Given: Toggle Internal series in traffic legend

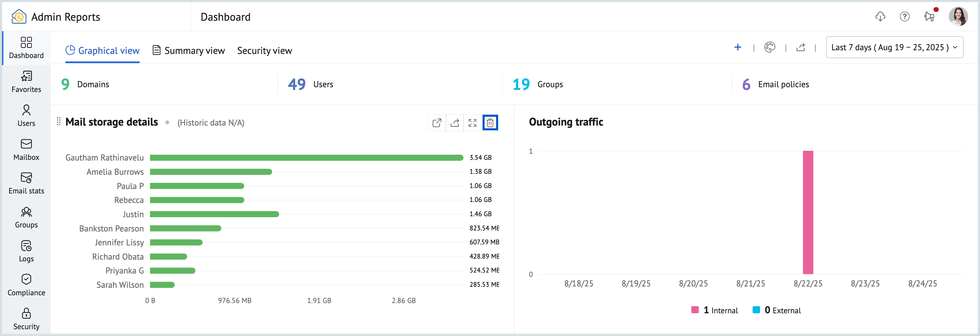Looking at the screenshot, I should click(x=714, y=310).
